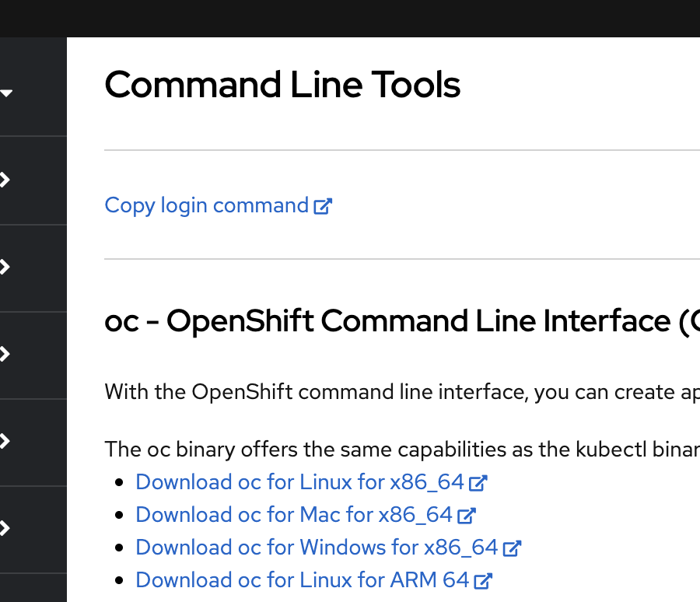This screenshot has width=700, height=602.
Task: Download oc for Mac for x86_64
Action: point(294,515)
